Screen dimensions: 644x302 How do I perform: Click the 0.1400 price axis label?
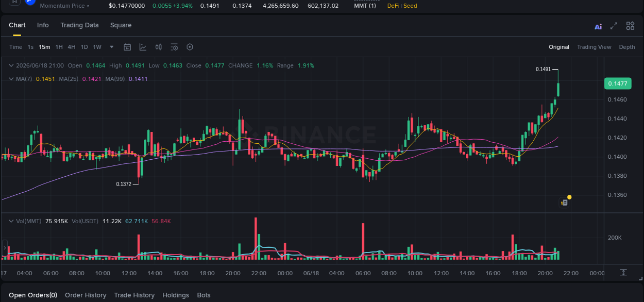point(617,157)
